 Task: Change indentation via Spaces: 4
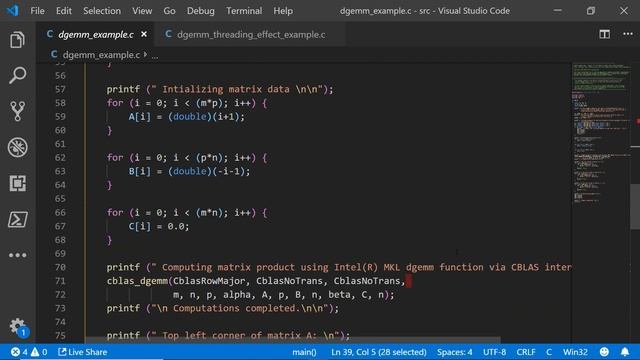(x=455, y=352)
